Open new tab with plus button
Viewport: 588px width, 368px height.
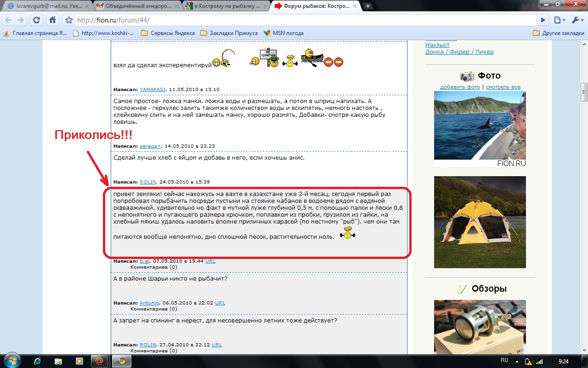click(368, 6)
